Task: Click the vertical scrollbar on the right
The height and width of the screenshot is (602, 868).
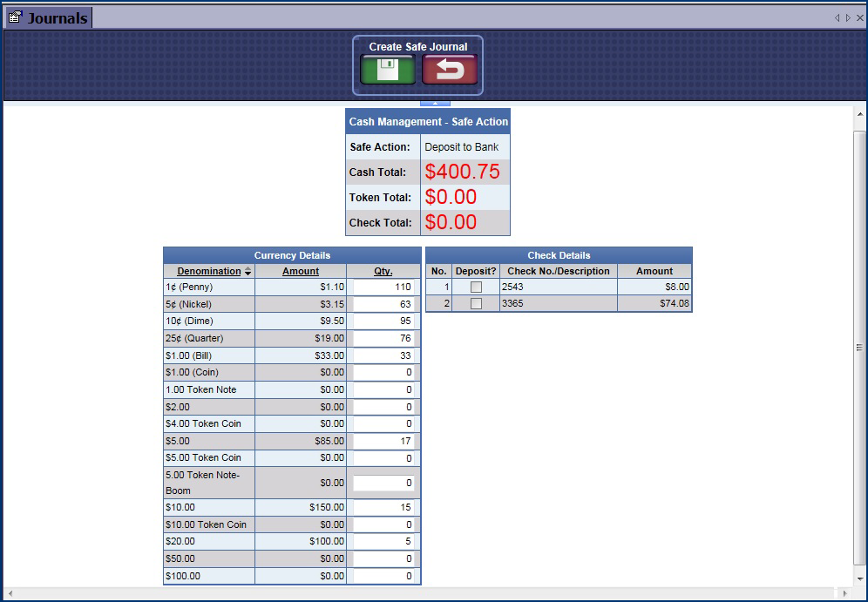Action: point(859,348)
